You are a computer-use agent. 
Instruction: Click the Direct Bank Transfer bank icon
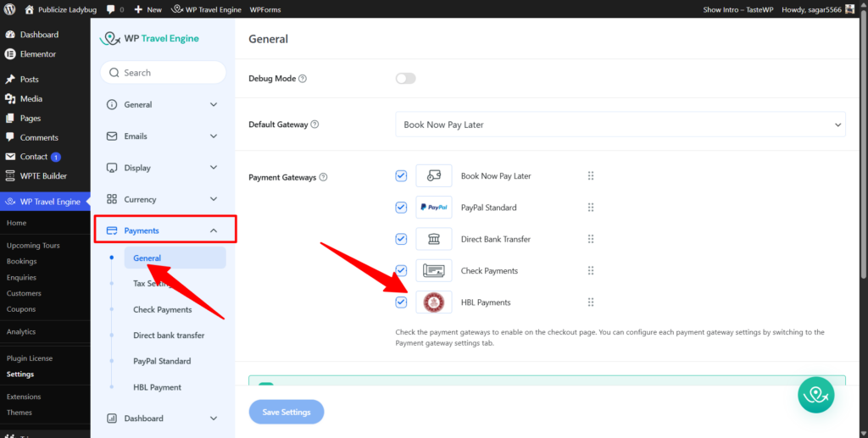[x=433, y=240]
